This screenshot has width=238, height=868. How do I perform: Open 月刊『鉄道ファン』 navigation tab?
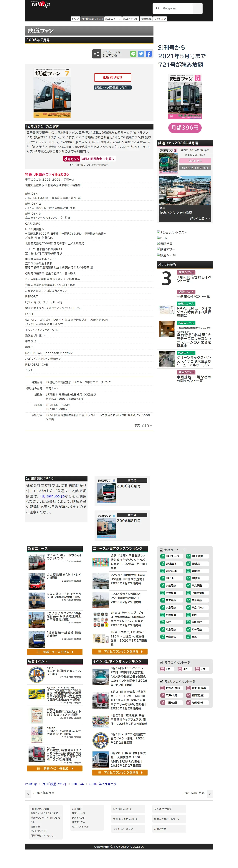[x=92, y=19]
